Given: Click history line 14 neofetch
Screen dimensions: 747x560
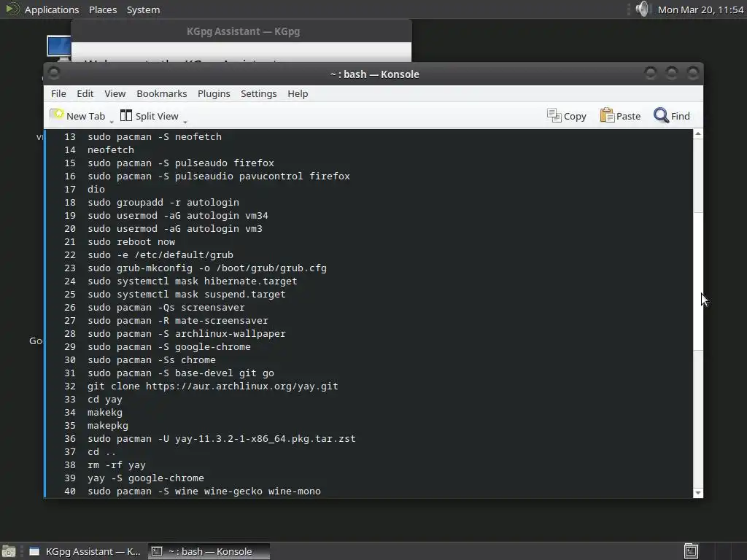Looking at the screenshot, I should (111, 150).
